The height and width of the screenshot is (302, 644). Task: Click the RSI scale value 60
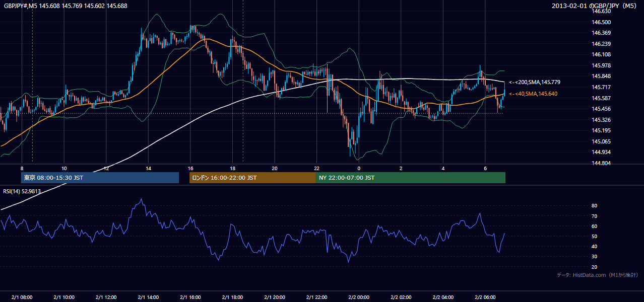click(x=594, y=226)
